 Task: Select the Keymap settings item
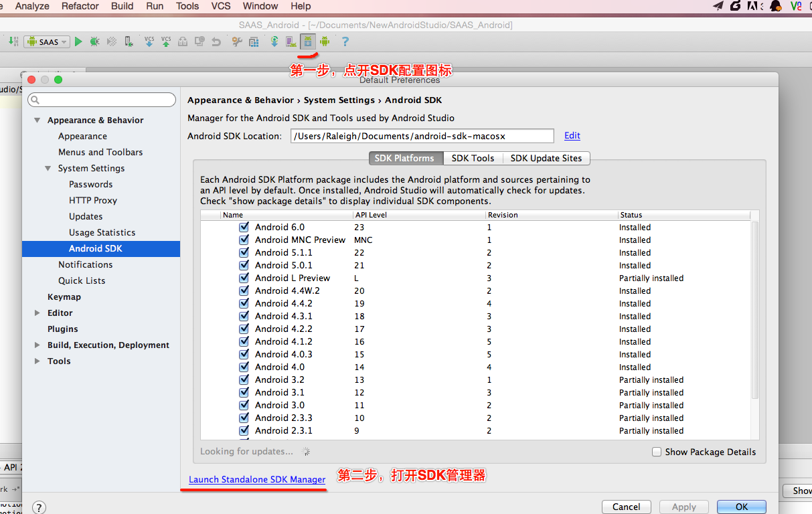click(x=64, y=296)
